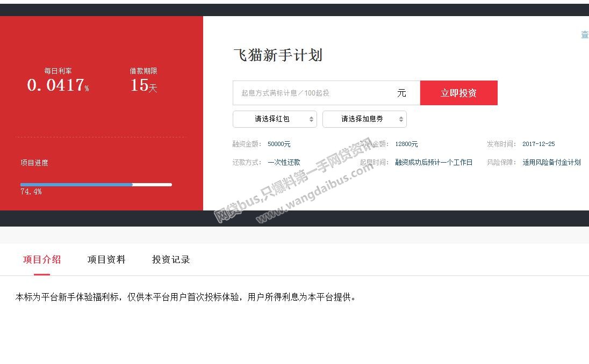This screenshot has width=589, height=364.
Task: Switch to the 项目介绍 tab
Action: click(x=42, y=260)
